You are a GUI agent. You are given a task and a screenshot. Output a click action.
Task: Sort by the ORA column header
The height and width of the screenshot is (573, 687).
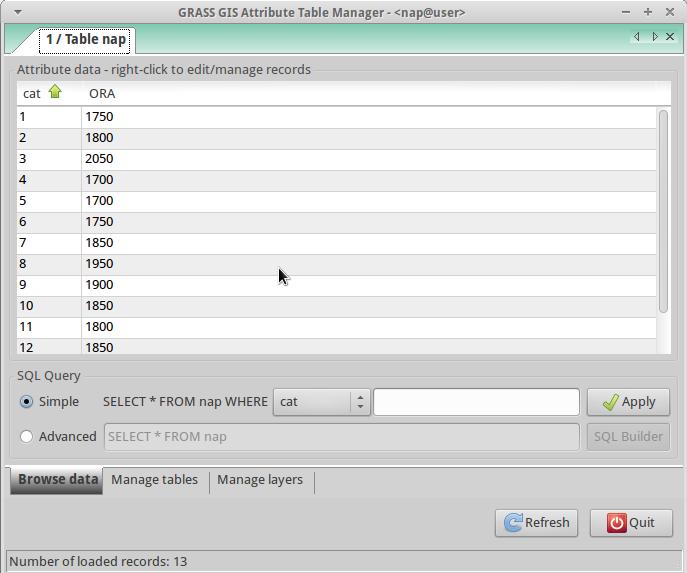pos(102,93)
